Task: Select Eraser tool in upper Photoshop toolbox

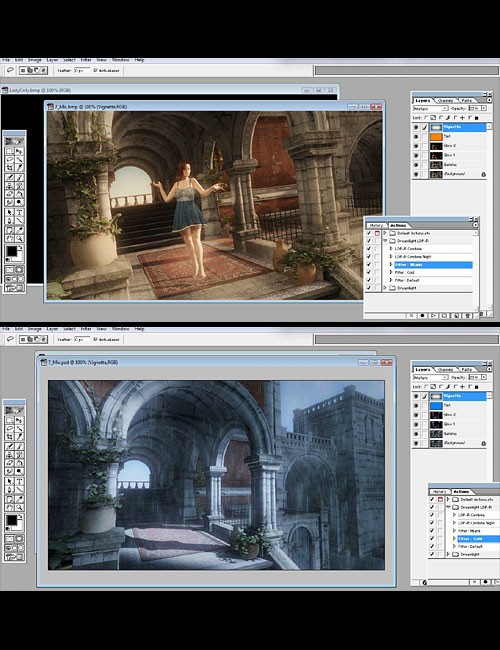Action: (10, 194)
